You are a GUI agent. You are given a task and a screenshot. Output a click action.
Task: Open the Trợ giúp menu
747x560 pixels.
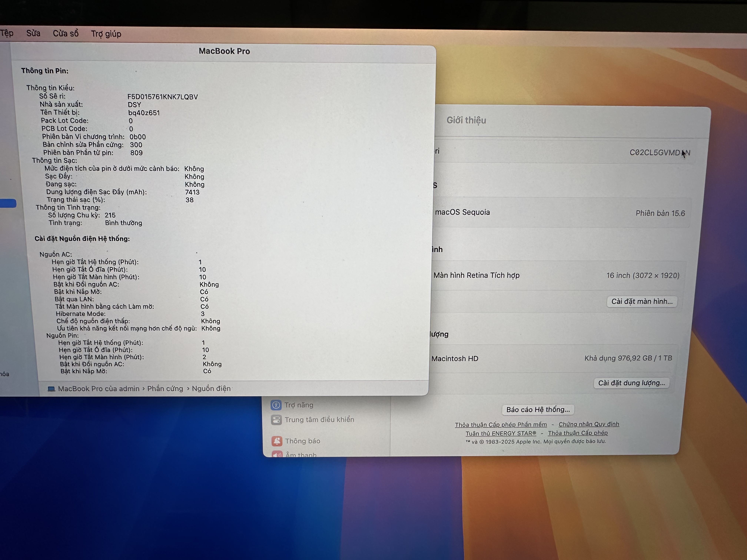[106, 34]
